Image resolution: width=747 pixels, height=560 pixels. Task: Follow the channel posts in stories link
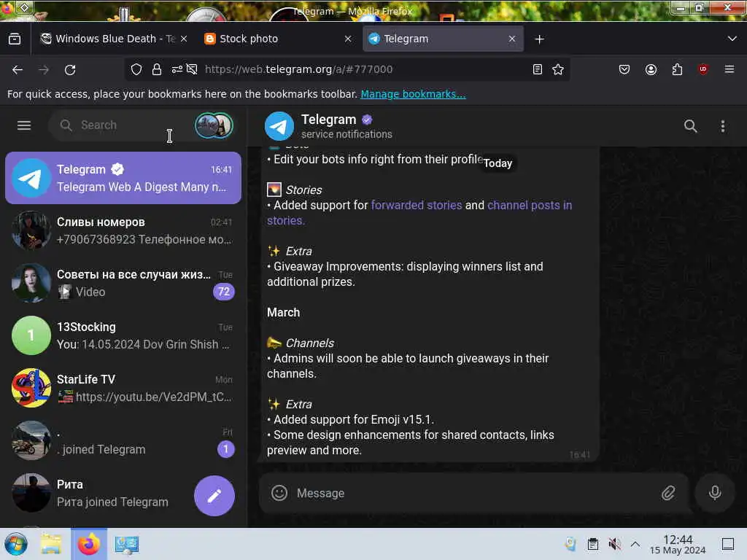pyautogui.click(x=530, y=205)
